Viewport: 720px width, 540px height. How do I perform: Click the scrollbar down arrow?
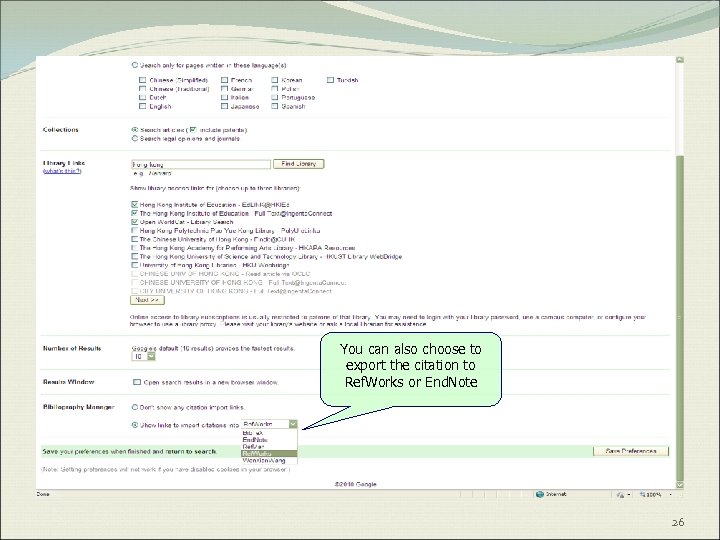coord(680,485)
